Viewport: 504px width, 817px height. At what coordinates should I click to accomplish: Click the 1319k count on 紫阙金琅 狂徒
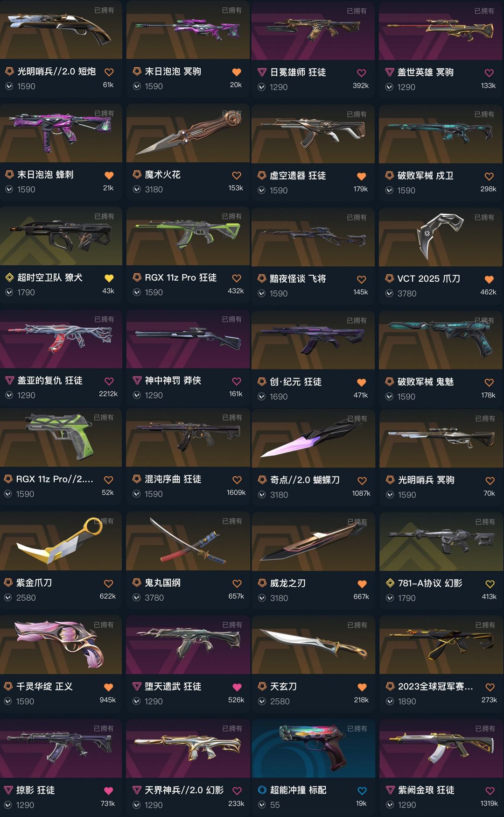[489, 803]
